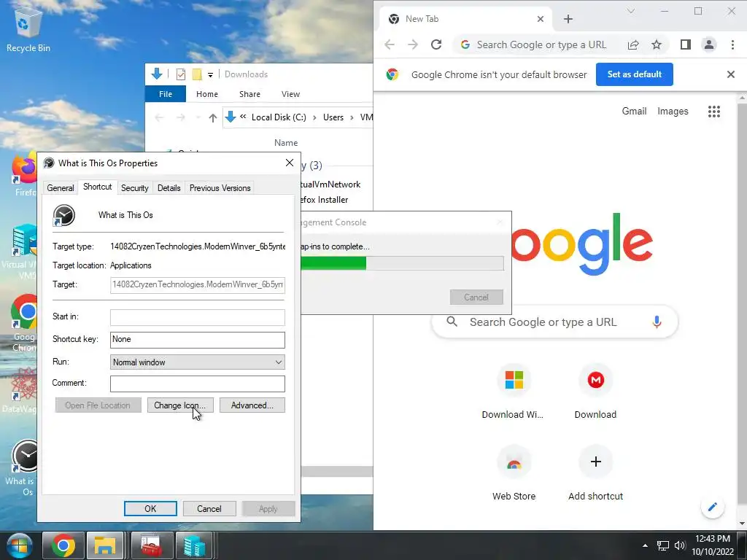Click the Advanced... button

click(x=252, y=405)
